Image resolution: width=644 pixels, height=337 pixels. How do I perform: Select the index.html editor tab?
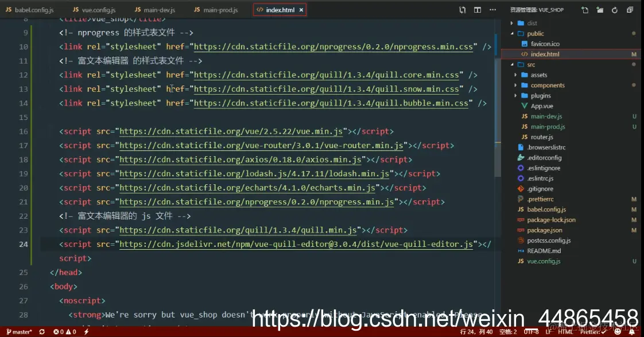click(280, 10)
